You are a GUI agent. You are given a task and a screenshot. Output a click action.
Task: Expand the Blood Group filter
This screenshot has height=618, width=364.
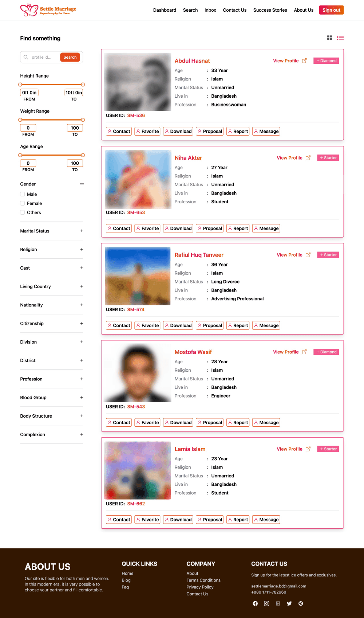[x=82, y=398]
